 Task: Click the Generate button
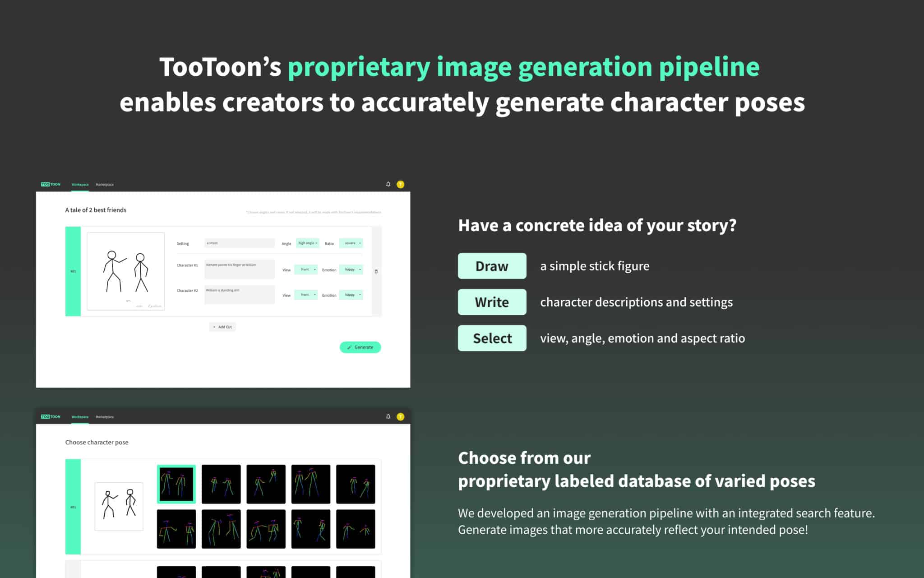pyautogui.click(x=361, y=347)
